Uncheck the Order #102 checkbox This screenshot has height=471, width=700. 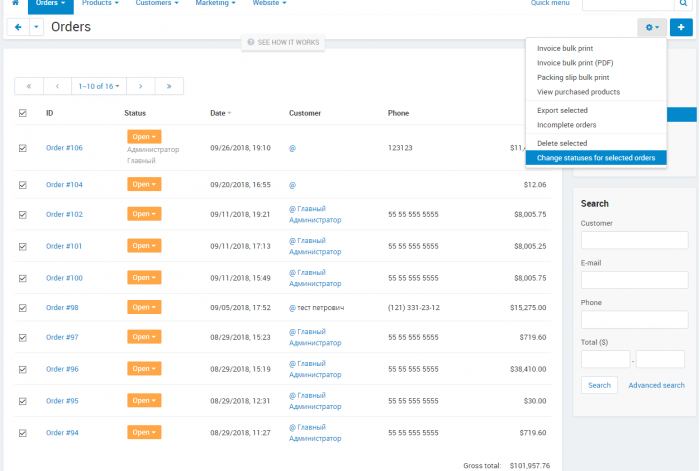point(23,215)
